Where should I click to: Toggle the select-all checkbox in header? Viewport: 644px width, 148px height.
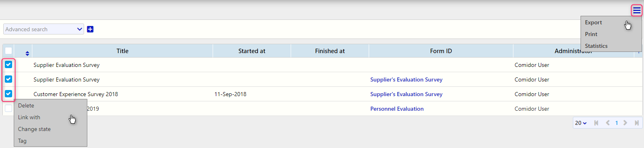click(8, 51)
